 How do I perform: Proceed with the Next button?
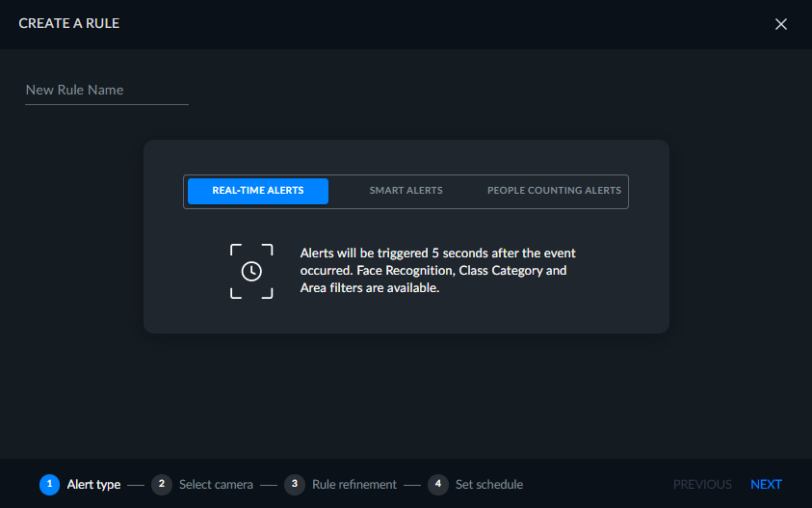pyautogui.click(x=766, y=485)
